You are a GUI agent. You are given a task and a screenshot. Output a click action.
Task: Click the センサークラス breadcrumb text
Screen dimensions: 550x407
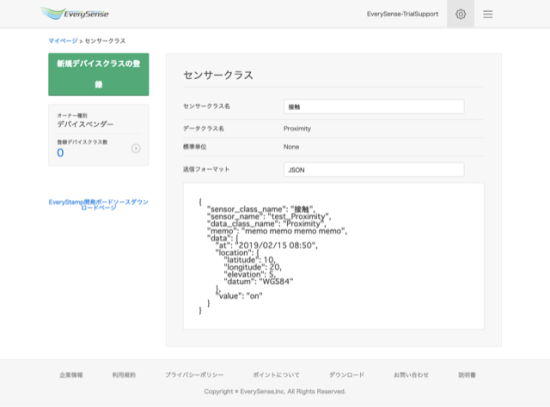(x=105, y=41)
